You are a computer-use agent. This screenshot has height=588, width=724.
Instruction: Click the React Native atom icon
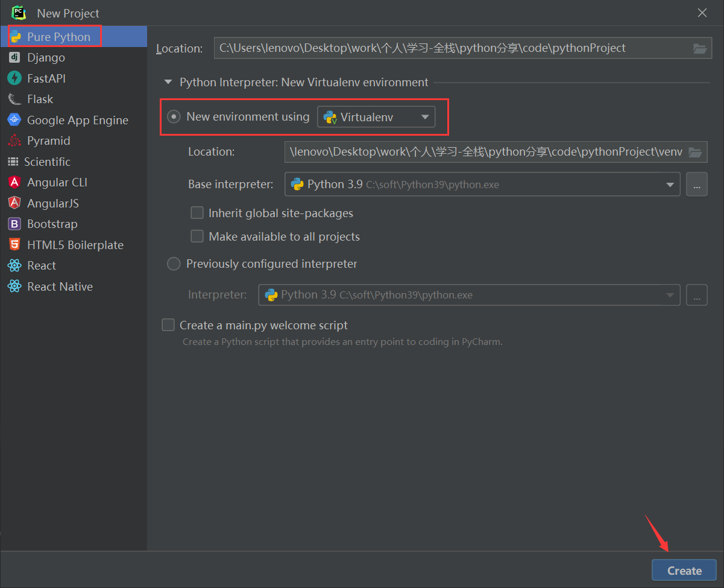point(14,286)
